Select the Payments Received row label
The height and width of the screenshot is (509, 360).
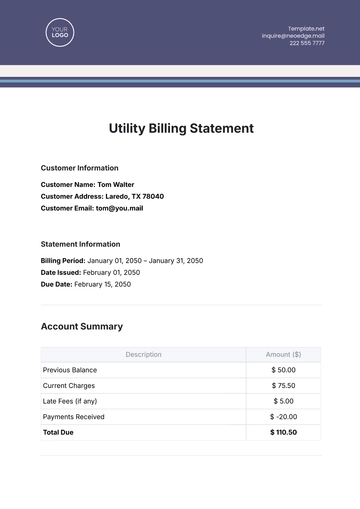73,417
